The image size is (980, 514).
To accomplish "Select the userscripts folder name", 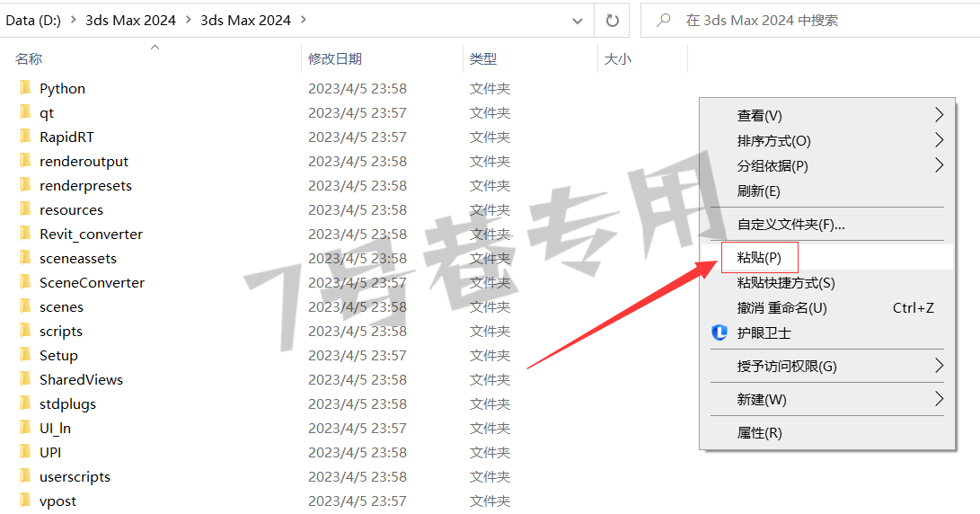I will coord(75,476).
